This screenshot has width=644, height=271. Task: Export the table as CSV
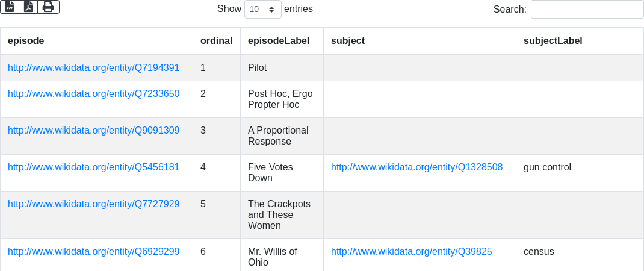point(10,7)
